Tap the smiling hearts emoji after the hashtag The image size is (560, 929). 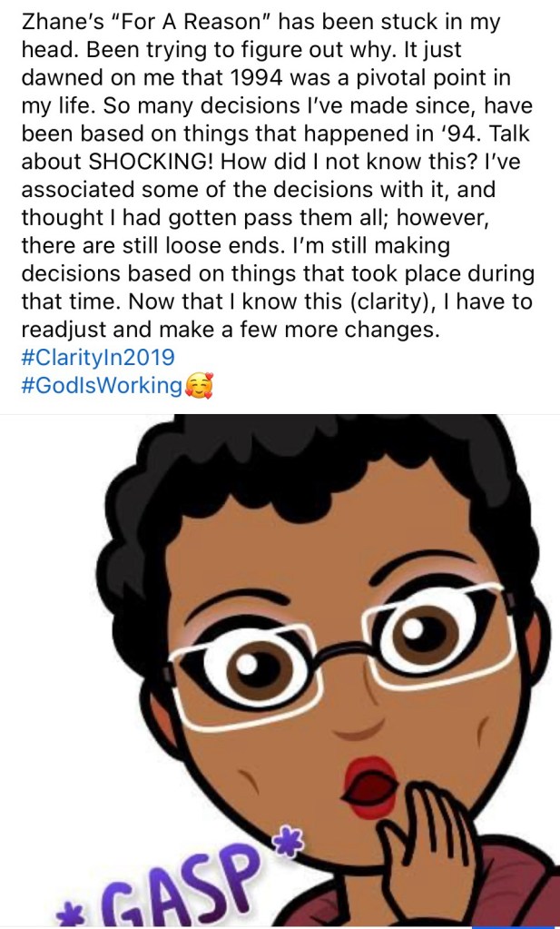click(199, 386)
